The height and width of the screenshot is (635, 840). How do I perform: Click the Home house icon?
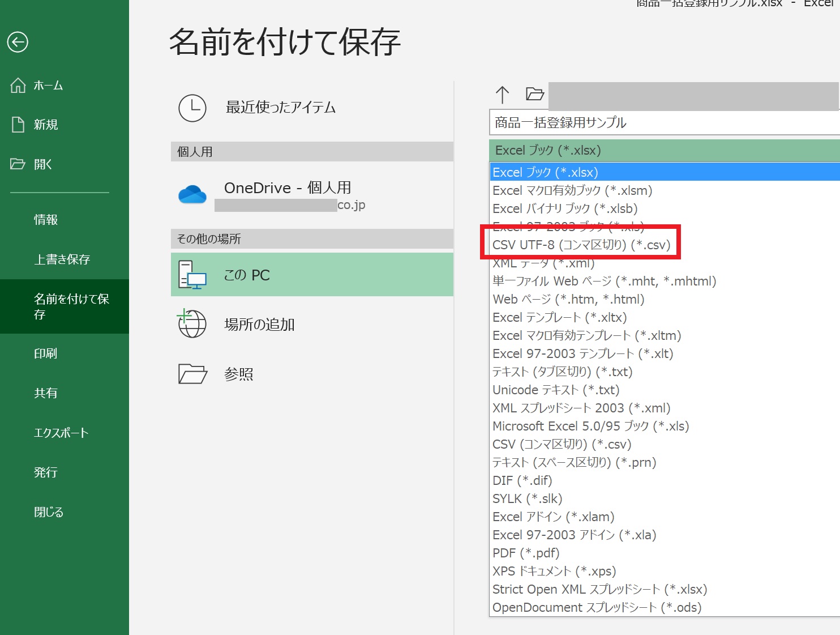point(18,86)
